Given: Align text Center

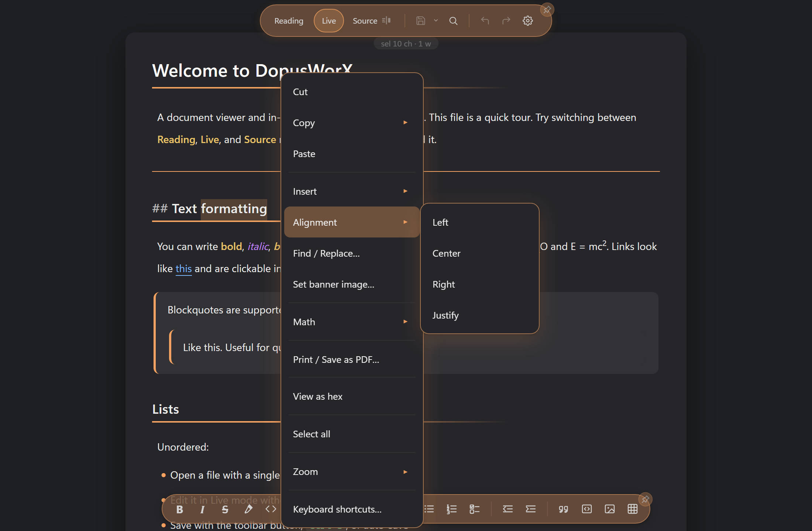Looking at the screenshot, I should (x=480, y=253).
